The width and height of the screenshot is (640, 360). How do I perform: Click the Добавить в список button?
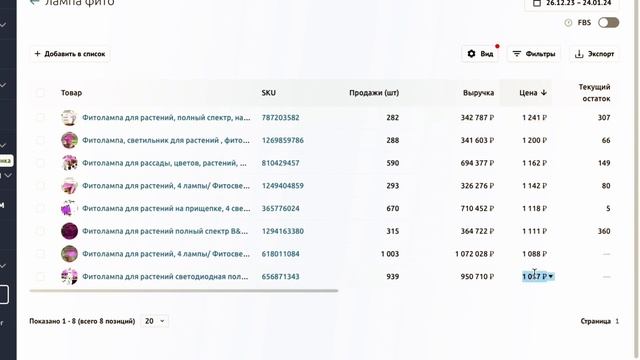coord(70,54)
